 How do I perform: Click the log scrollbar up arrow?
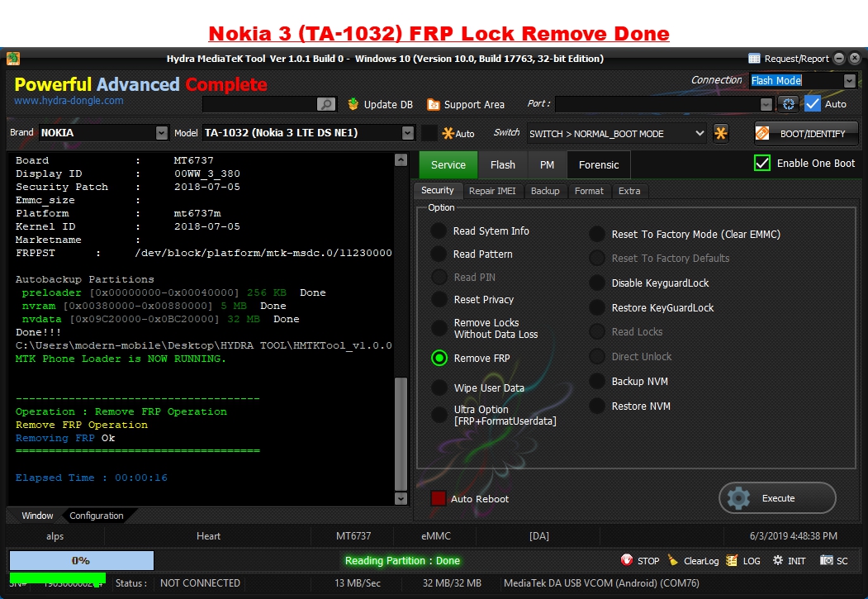(401, 160)
